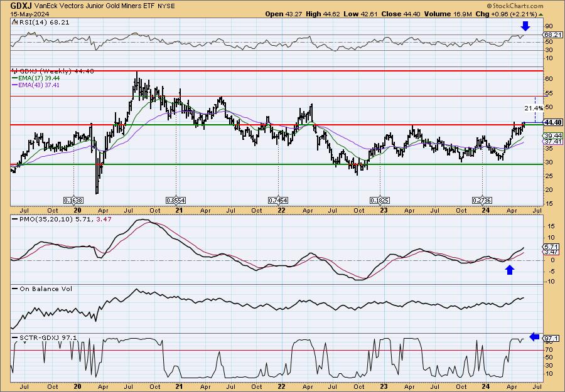The height and width of the screenshot is (392, 565).
Task: Click the 'On Balance Vol' panel legend
Action: (x=42, y=289)
